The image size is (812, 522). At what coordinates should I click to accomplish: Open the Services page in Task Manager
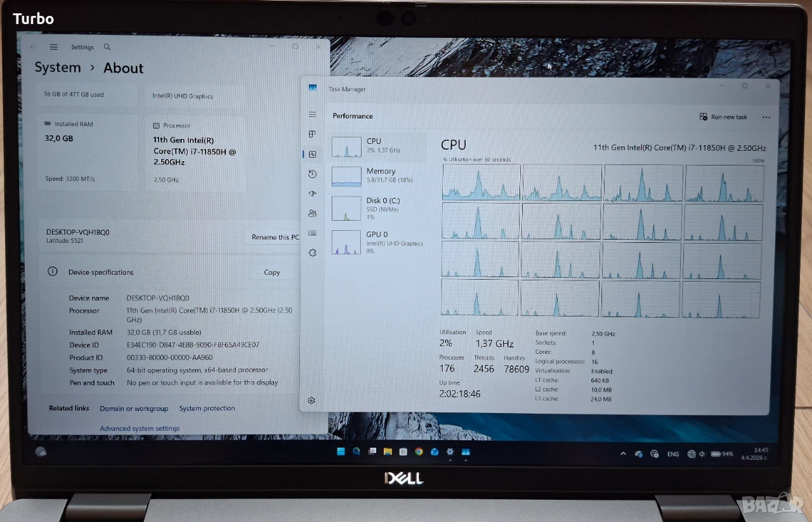pyautogui.click(x=312, y=252)
